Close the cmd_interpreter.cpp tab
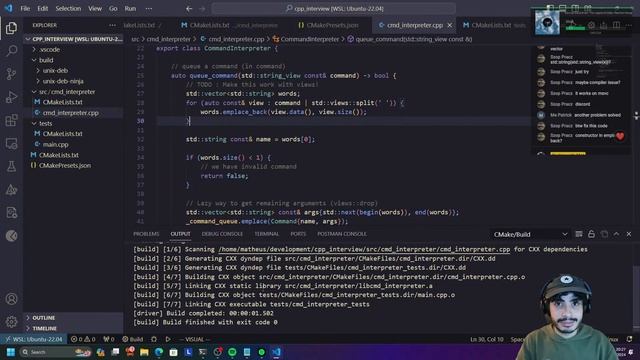The image size is (640, 360). (449, 25)
